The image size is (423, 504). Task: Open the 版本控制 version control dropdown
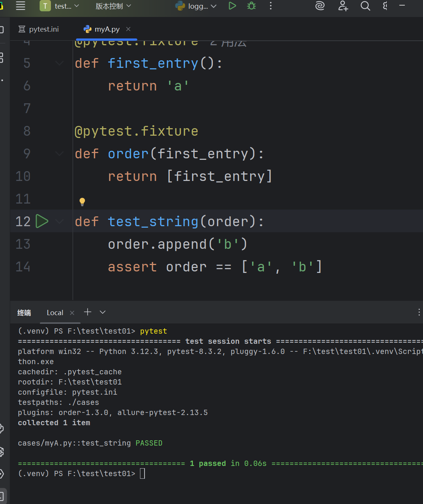[x=113, y=6]
